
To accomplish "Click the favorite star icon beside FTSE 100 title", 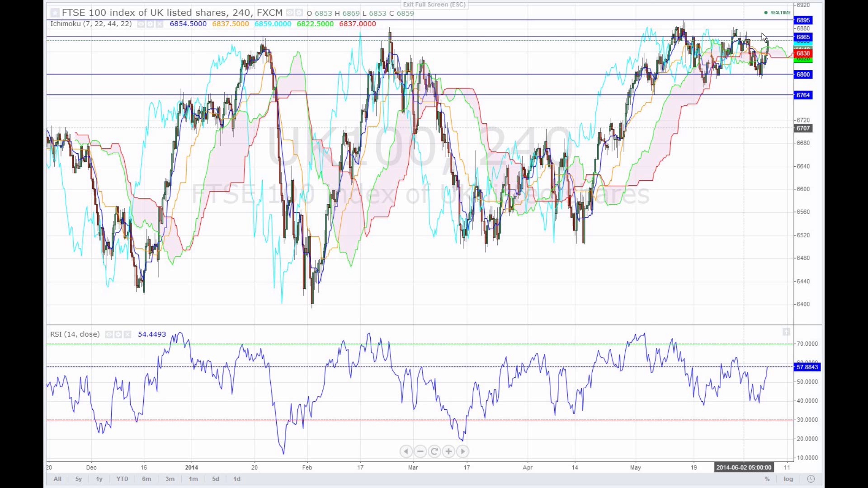I will click(55, 13).
